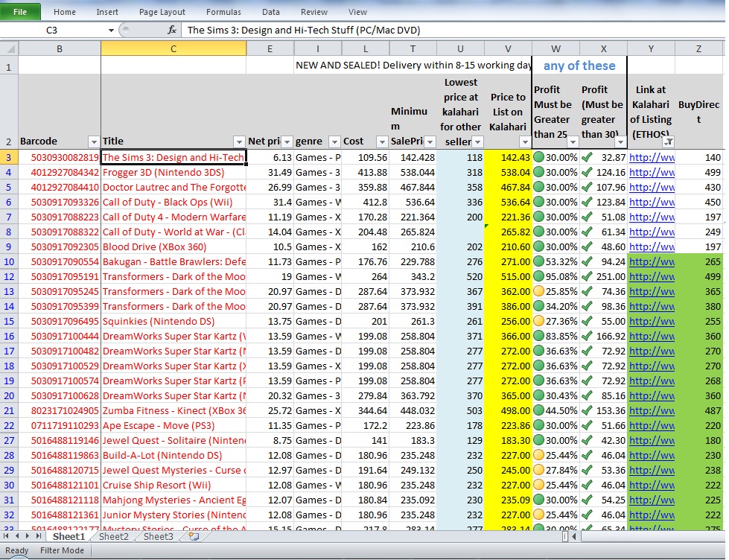Open Kalahari link in Ape Escape row
The width and height of the screenshot is (729, 560).
pyautogui.click(x=652, y=425)
